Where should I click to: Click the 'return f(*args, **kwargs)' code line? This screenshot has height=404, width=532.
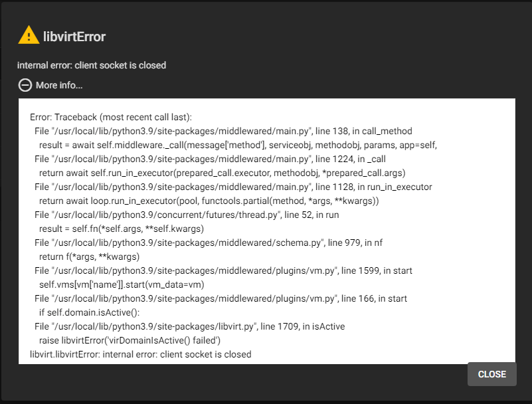pyautogui.click(x=90, y=256)
